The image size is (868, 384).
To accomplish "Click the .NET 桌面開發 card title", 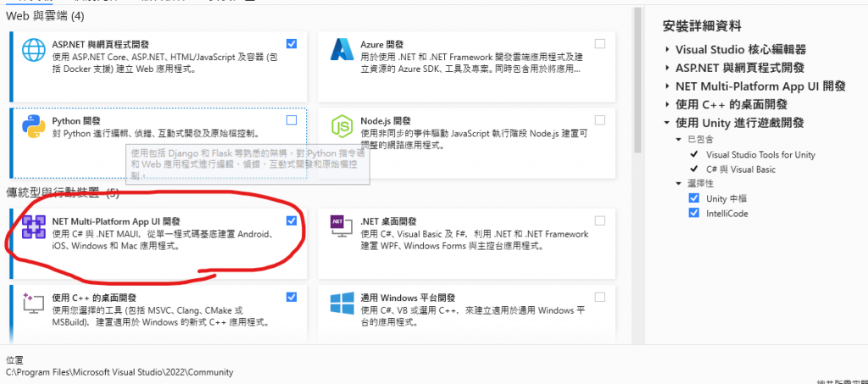I will coord(388,221).
